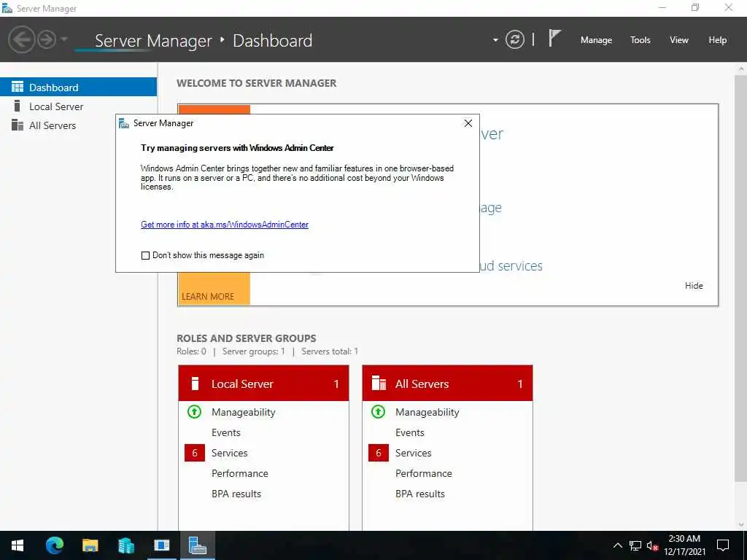Click the red 6 badge in Local Server tile
The height and width of the screenshot is (560, 747).
coord(194,453)
